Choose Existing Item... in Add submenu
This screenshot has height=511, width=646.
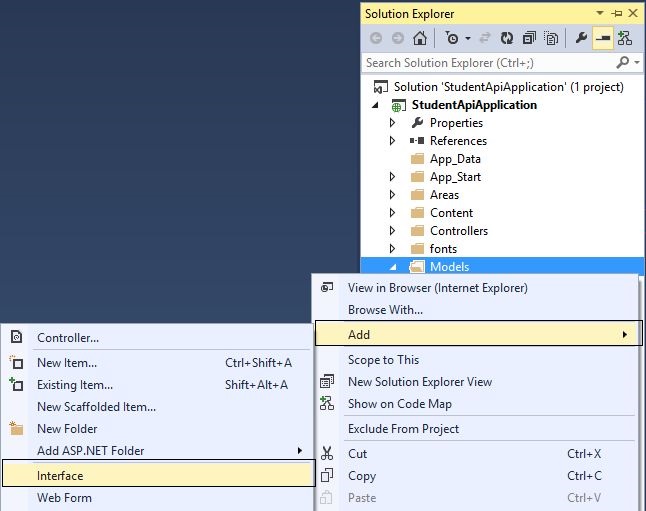(157, 385)
